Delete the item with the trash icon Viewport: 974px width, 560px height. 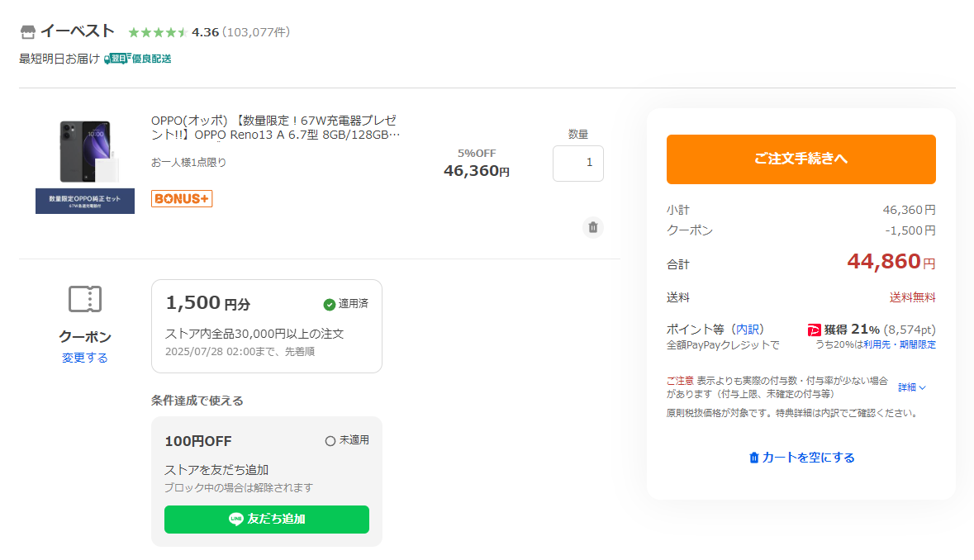592,227
